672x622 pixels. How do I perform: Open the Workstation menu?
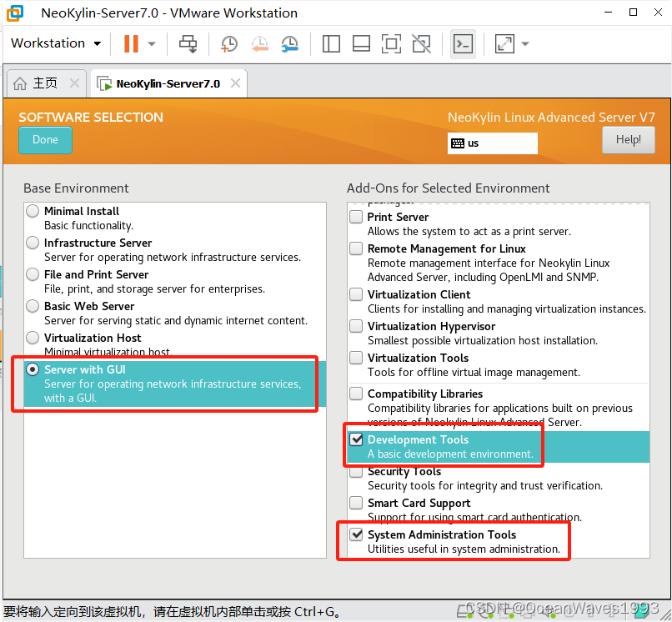pos(56,43)
